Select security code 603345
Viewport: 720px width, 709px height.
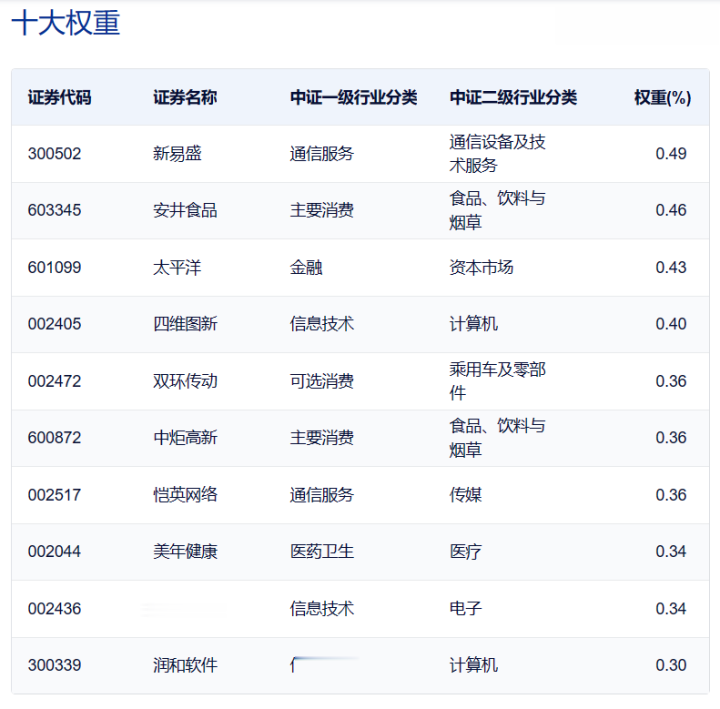(54, 210)
